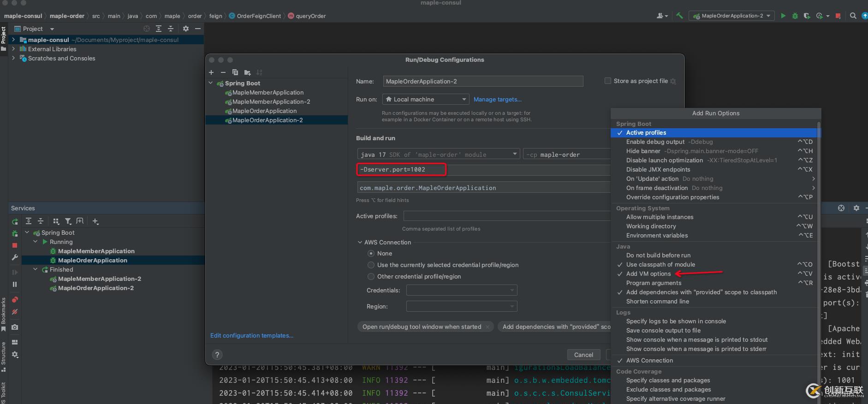Click the help question mark button
868x404 pixels.
[217, 355]
